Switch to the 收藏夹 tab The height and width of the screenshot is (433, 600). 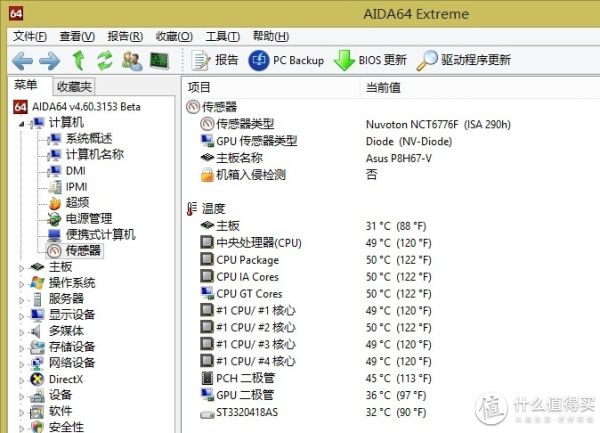point(74,87)
